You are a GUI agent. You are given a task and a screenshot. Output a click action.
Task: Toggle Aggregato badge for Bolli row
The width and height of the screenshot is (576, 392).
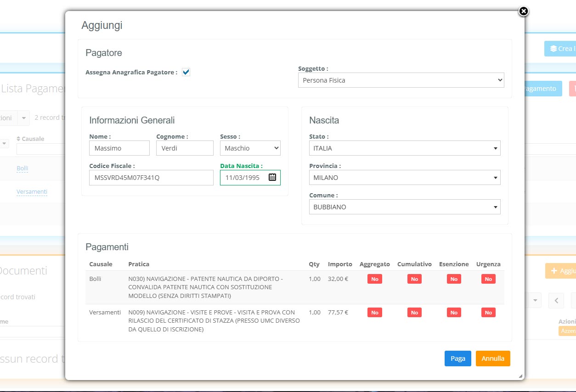click(x=374, y=279)
